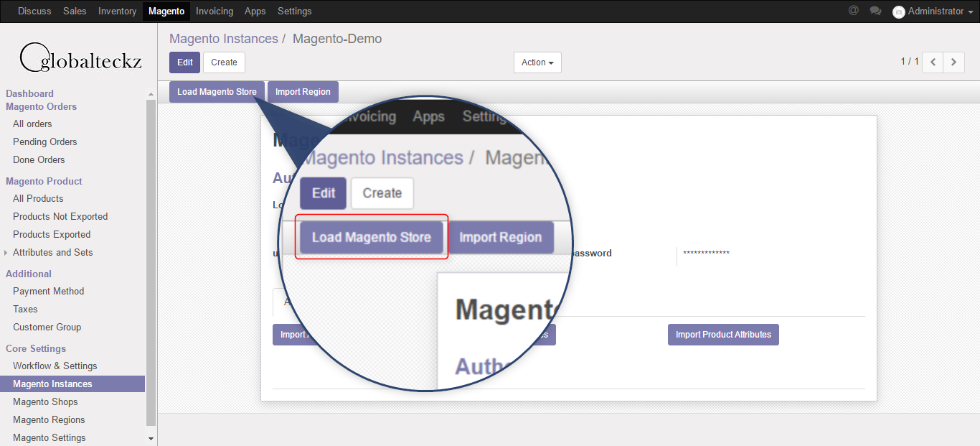Expand Attributes and Sets tree
The height and width of the screenshot is (446, 980).
tap(6, 252)
